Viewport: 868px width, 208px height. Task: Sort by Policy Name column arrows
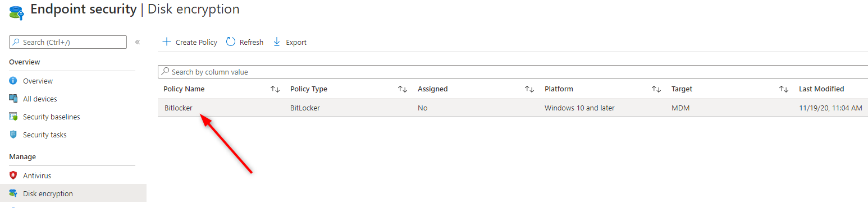pos(275,89)
